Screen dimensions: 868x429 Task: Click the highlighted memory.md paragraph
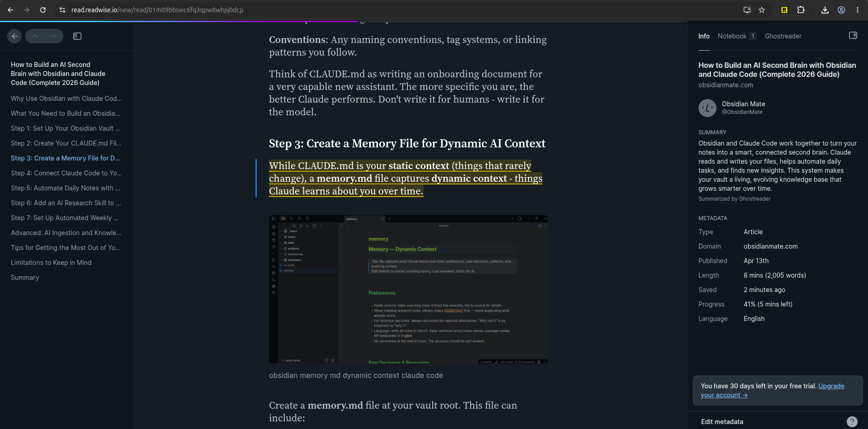tap(406, 179)
